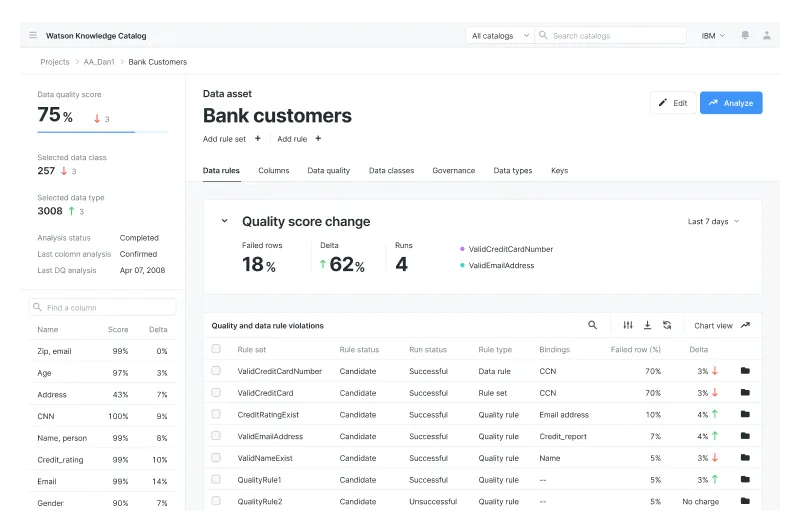
Task: Open the user profile icon
Action: click(x=766, y=35)
